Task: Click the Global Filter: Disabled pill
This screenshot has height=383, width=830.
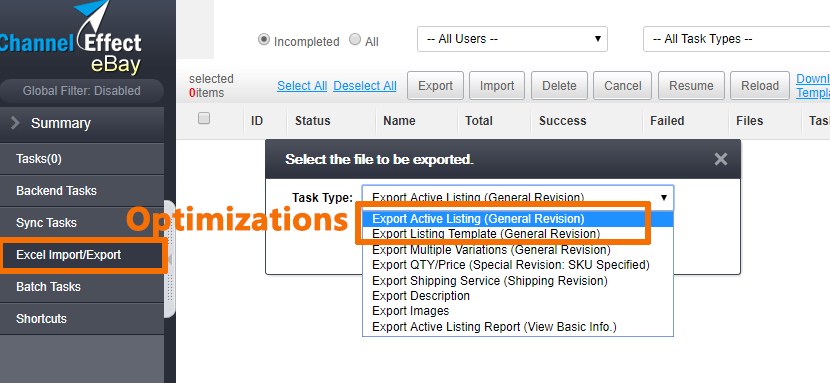Action: 82,91
